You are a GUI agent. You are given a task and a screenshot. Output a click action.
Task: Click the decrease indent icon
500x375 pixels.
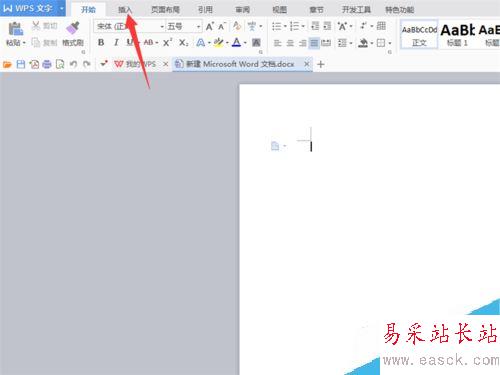point(315,26)
